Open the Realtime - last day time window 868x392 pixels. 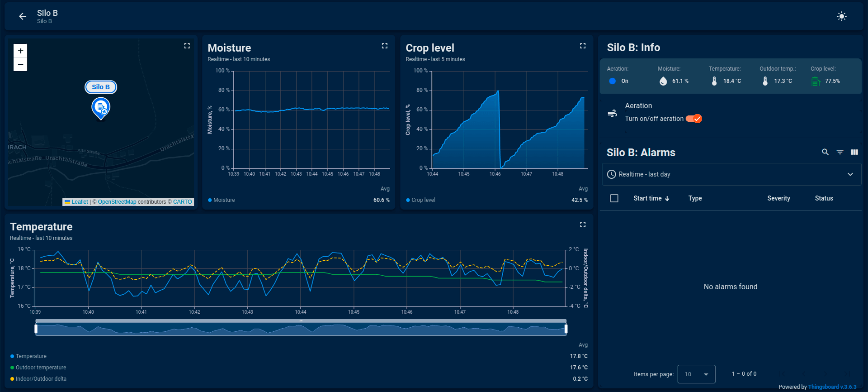pos(731,174)
